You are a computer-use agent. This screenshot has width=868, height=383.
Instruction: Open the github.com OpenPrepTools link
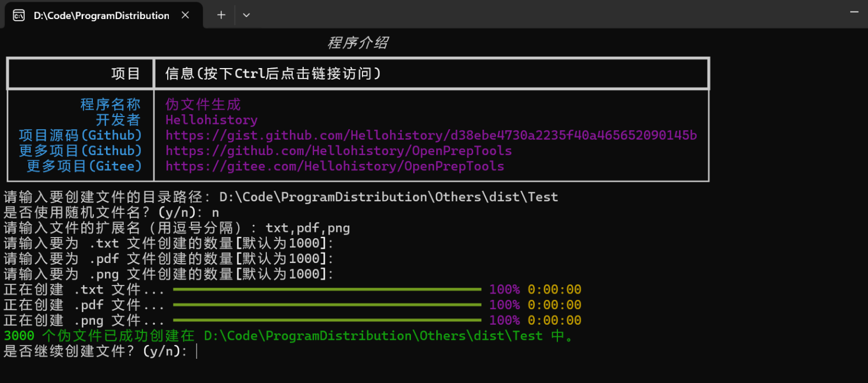(x=338, y=151)
